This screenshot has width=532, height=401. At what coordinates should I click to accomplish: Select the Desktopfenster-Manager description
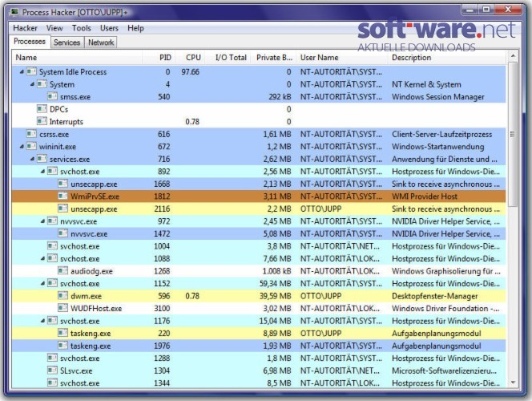(x=434, y=296)
